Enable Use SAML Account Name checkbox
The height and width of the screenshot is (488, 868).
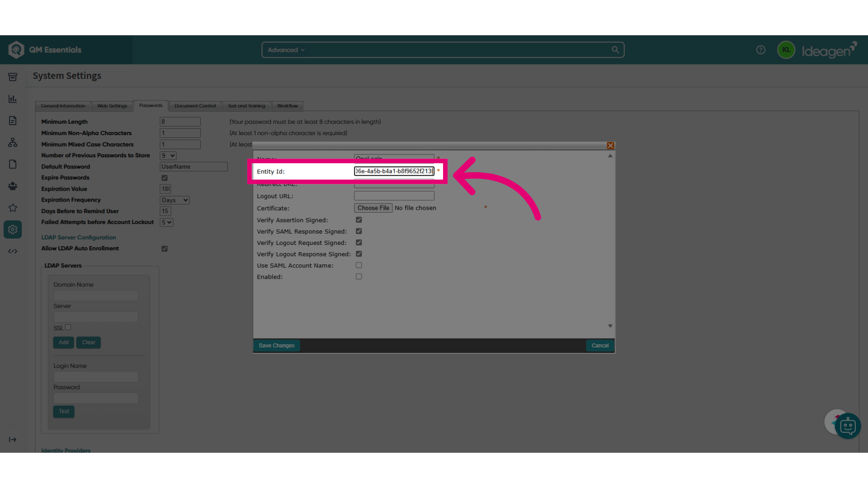pos(359,265)
